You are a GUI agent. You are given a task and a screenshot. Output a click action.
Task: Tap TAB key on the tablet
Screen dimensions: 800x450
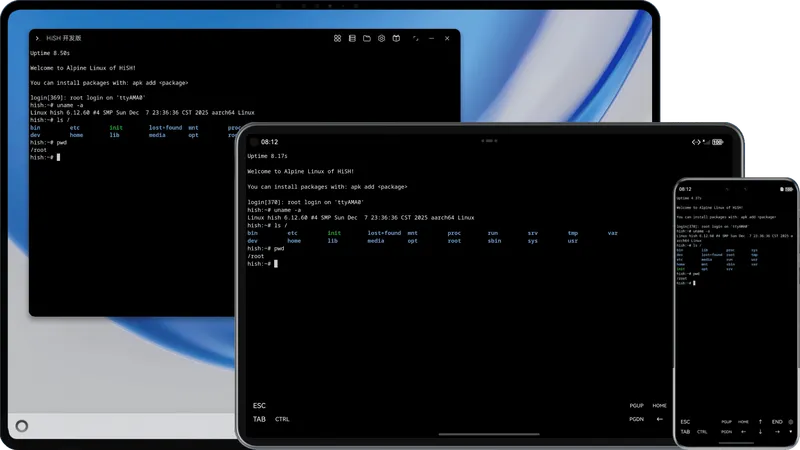point(259,419)
